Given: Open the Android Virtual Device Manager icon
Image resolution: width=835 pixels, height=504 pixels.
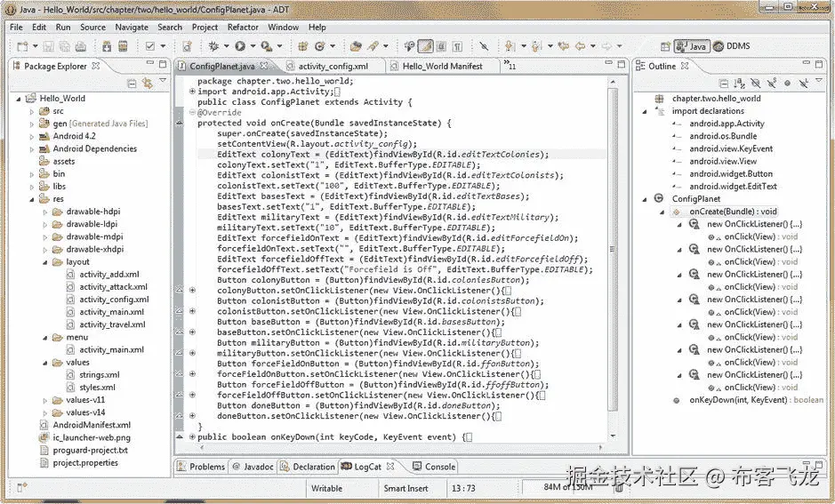Looking at the screenshot, I should pyautogui.click(x=123, y=46).
